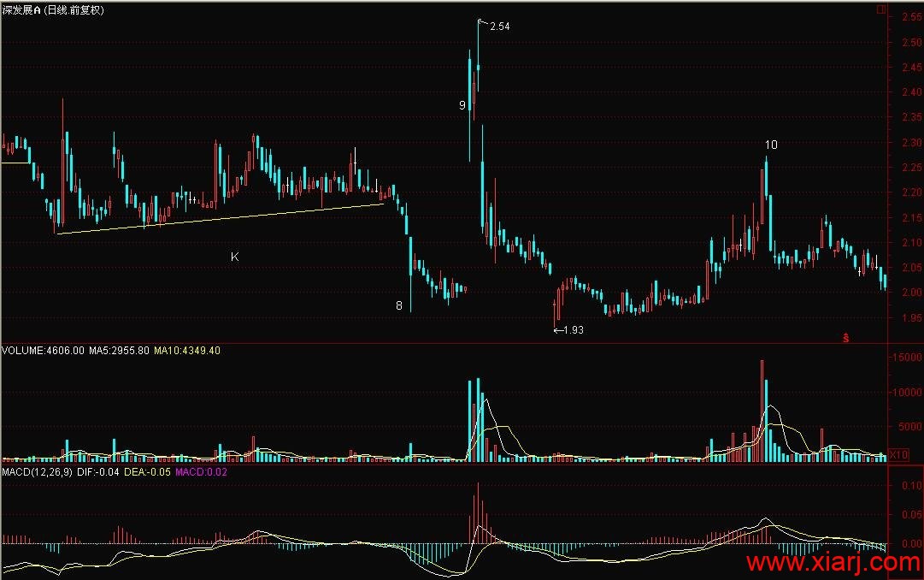Click the chart title 深发展A (日线.前复权)
Image resolution: width=924 pixels, height=580 pixels.
click(x=53, y=10)
